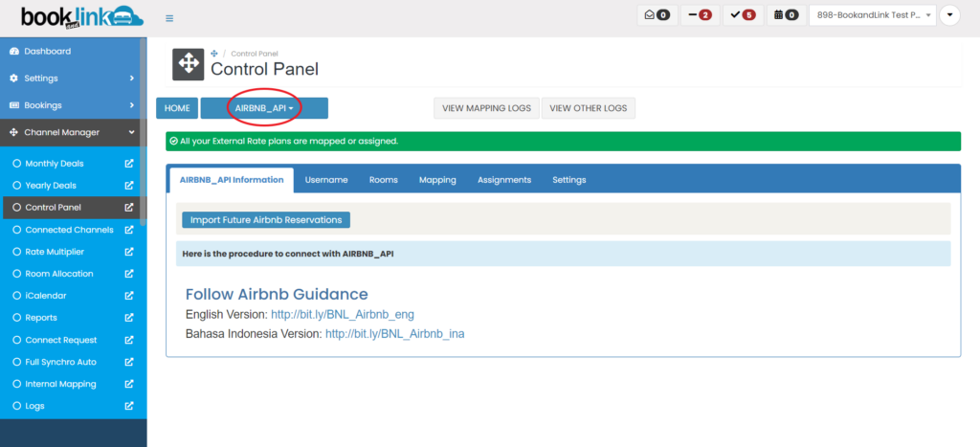Switch to the Username tab
The width and height of the screenshot is (980, 447).
pyautogui.click(x=326, y=180)
